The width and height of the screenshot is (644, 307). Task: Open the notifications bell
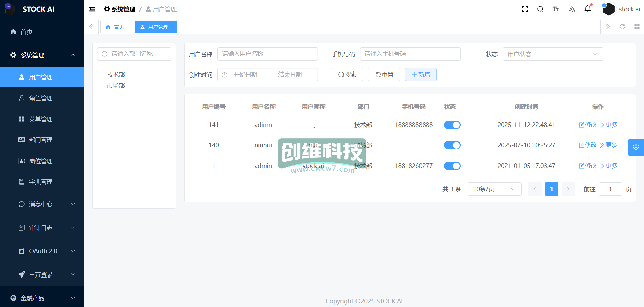(588, 9)
